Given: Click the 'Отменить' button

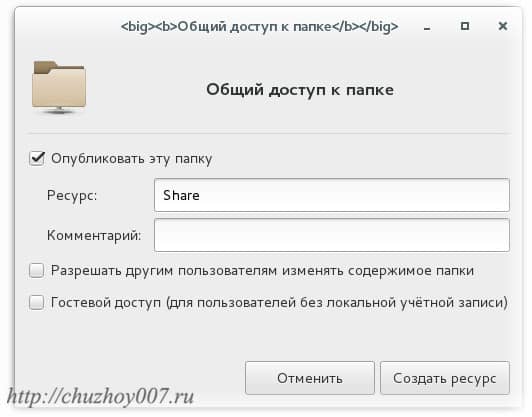Looking at the screenshot, I should point(310,378).
